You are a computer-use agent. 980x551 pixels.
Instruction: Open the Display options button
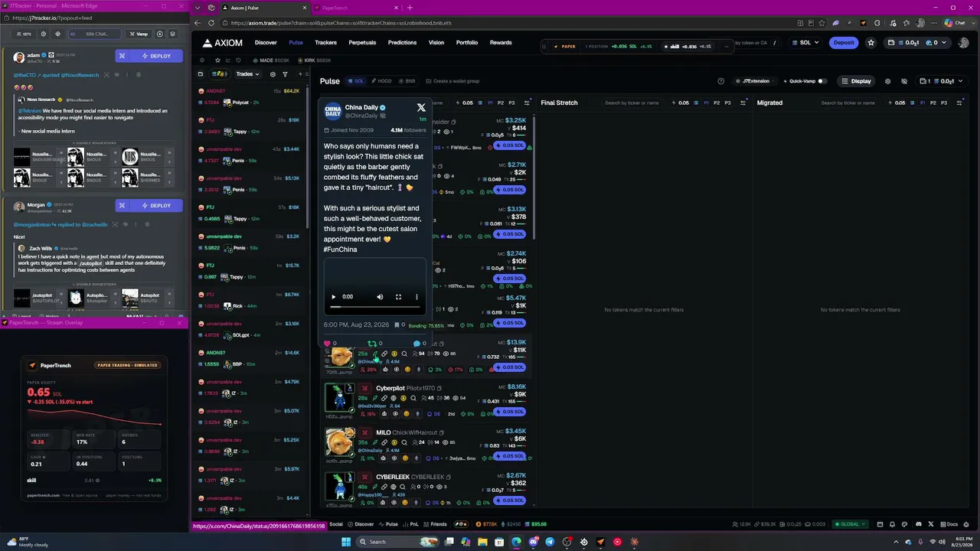[856, 81]
